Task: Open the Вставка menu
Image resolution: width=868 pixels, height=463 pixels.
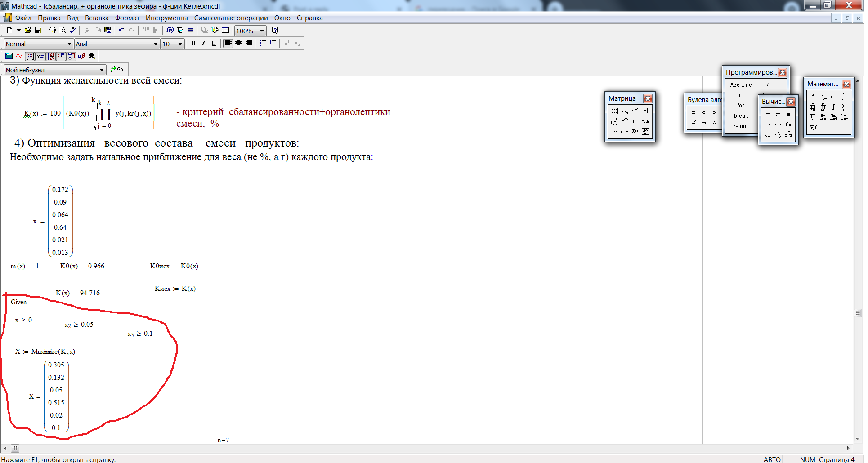Action: pos(97,18)
